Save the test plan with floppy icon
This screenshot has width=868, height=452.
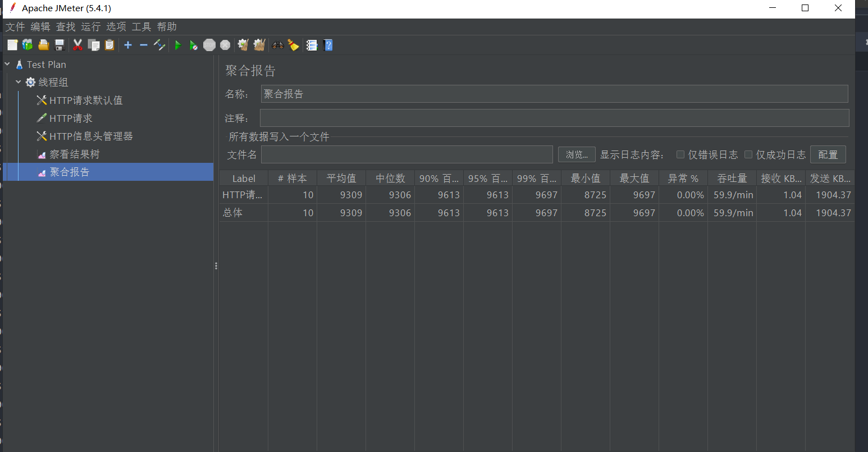59,45
